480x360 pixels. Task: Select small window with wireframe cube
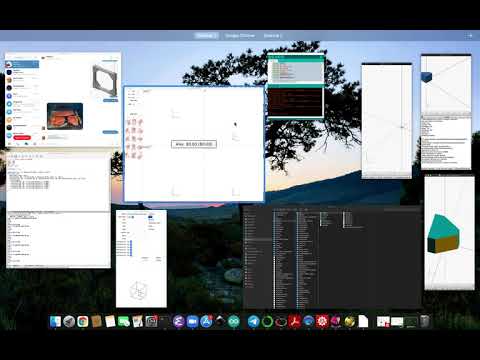141,259
